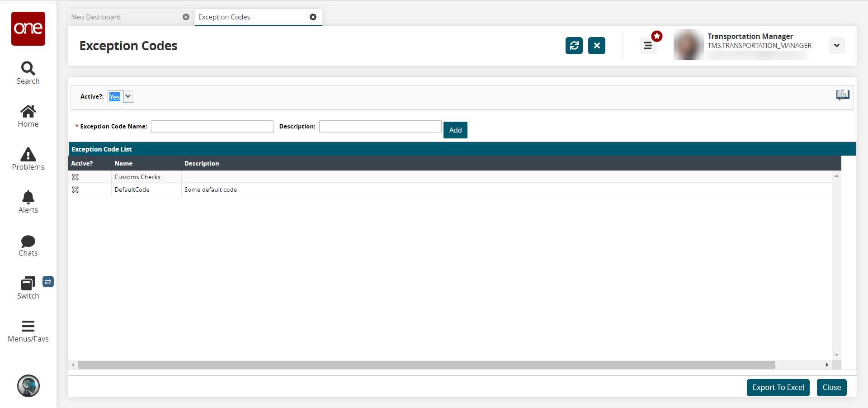This screenshot has width=868, height=408.
Task: Close the Neo Dashboard tab
Action: [186, 17]
